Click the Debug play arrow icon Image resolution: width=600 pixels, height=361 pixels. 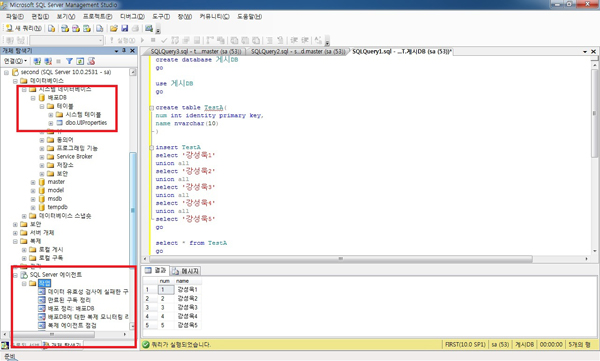click(142, 40)
